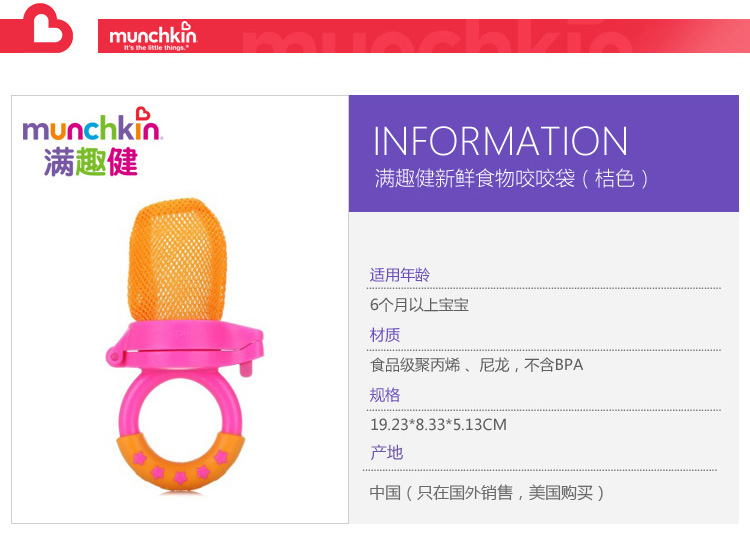Click the 产地 section label
Screen dimensions: 750x538
coord(386,452)
